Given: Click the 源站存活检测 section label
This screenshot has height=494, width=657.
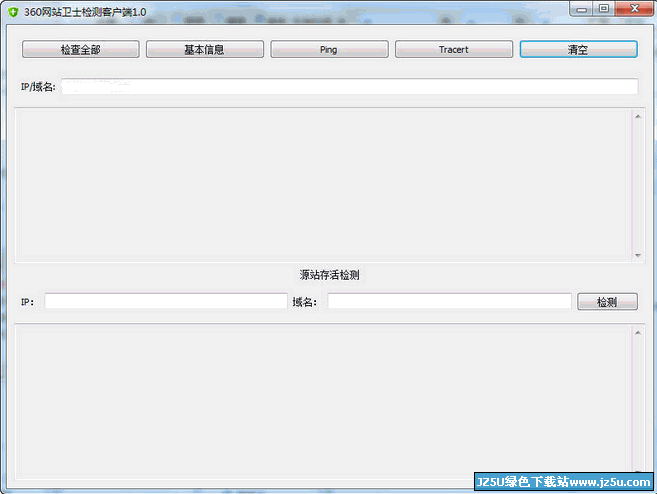Looking at the screenshot, I should (329, 275).
